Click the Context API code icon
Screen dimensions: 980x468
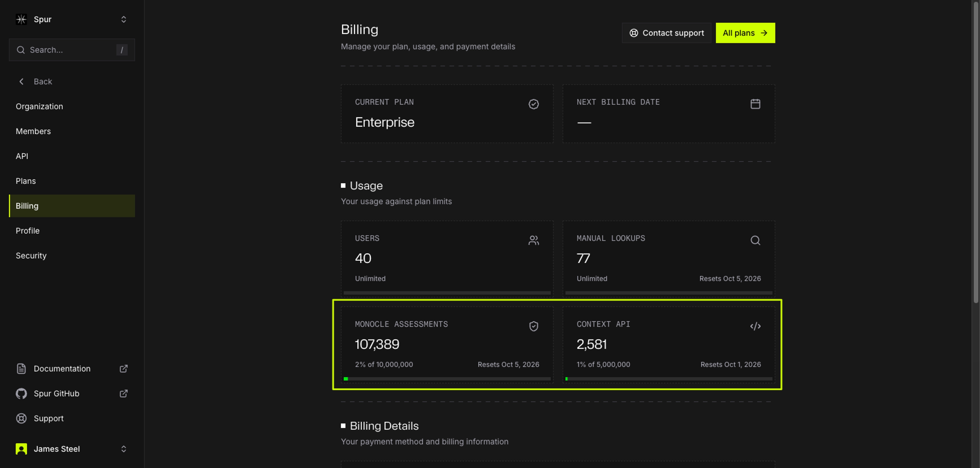pyautogui.click(x=755, y=326)
